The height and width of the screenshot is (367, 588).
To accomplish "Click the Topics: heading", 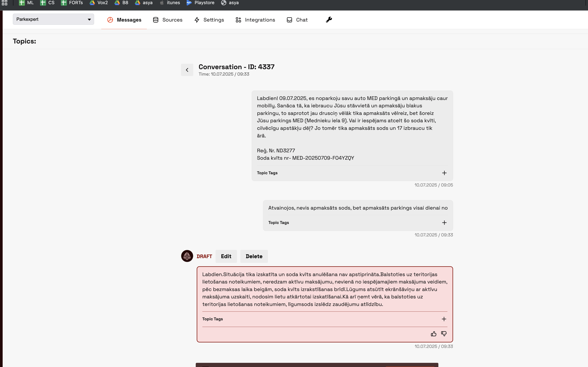I will coord(25,41).
